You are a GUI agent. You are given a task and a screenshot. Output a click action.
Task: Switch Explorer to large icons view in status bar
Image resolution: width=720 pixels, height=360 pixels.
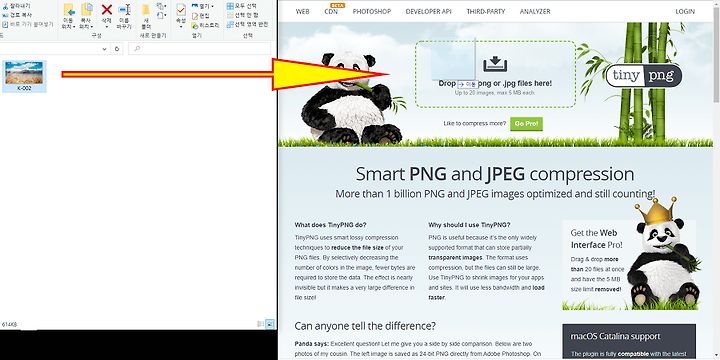point(270,324)
